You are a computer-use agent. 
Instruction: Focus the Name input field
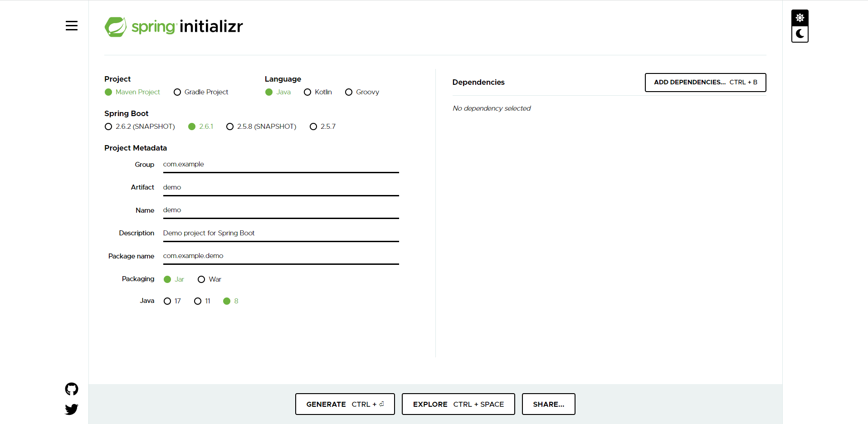[x=281, y=210]
